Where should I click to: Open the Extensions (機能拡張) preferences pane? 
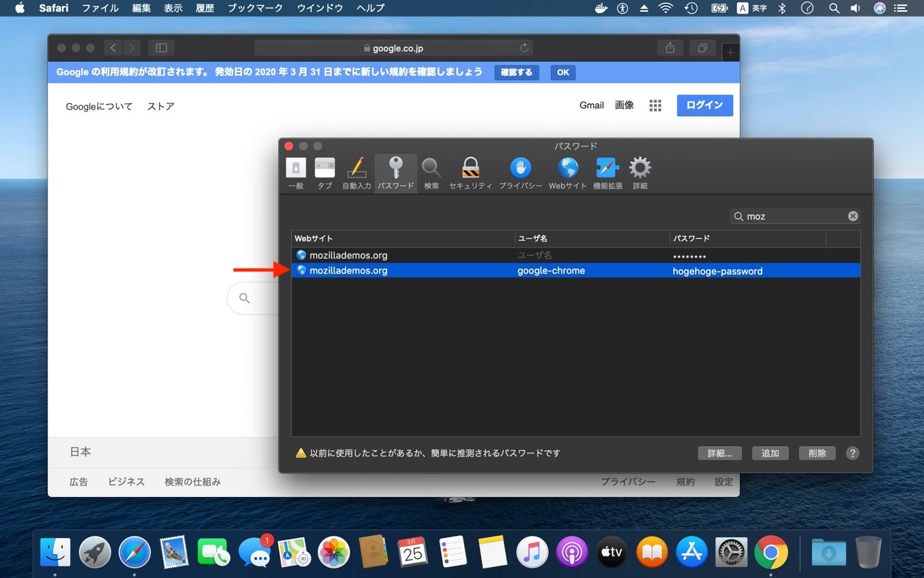607,173
